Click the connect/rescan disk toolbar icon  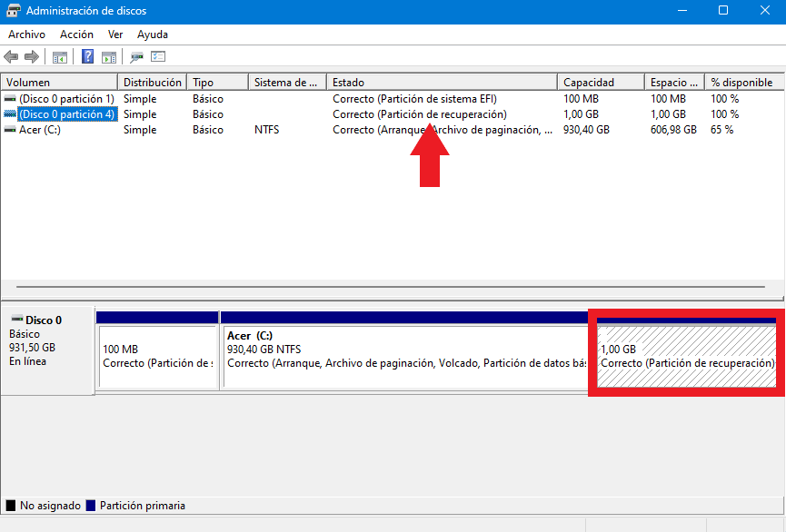136,57
